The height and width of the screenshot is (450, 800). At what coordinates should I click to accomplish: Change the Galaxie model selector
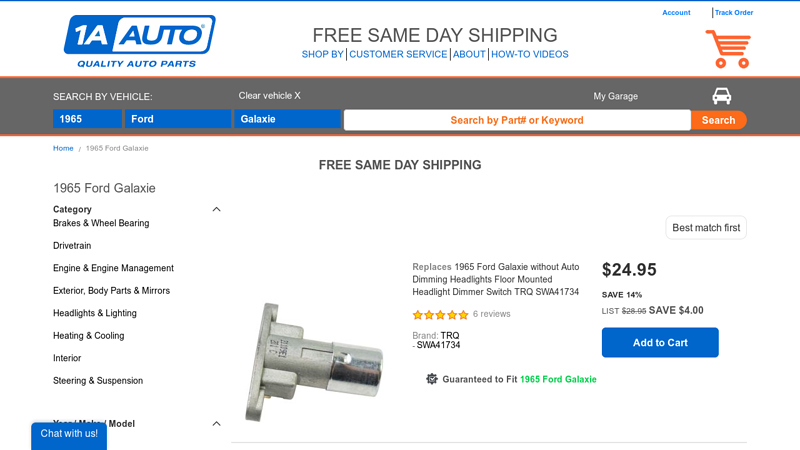(x=288, y=119)
